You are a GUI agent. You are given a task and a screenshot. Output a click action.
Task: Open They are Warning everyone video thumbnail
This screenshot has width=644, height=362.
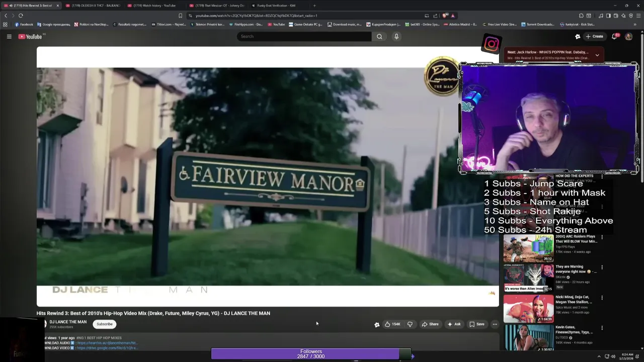(x=528, y=278)
